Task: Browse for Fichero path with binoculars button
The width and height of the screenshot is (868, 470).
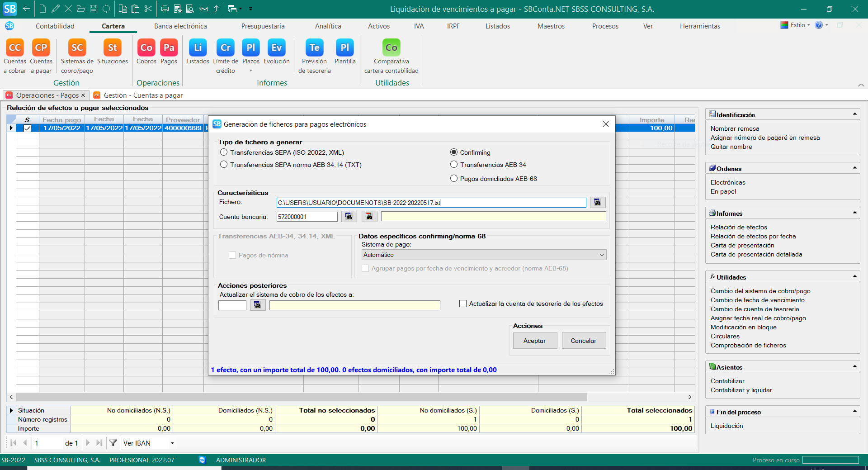Action: pos(597,202)
